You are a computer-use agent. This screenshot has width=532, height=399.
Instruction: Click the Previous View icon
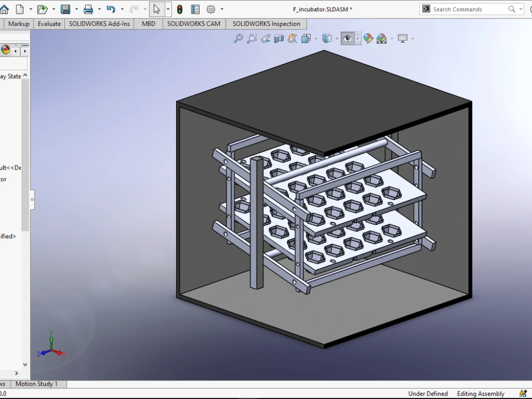[265, 38]
